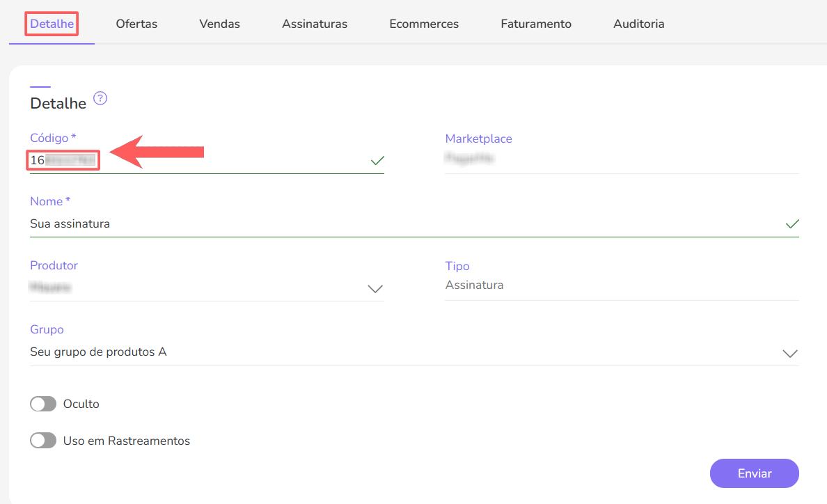Click the help question mark icon beside Detalhe
The width and height of the screenshot is (827, 504).
tap(100, 98)
